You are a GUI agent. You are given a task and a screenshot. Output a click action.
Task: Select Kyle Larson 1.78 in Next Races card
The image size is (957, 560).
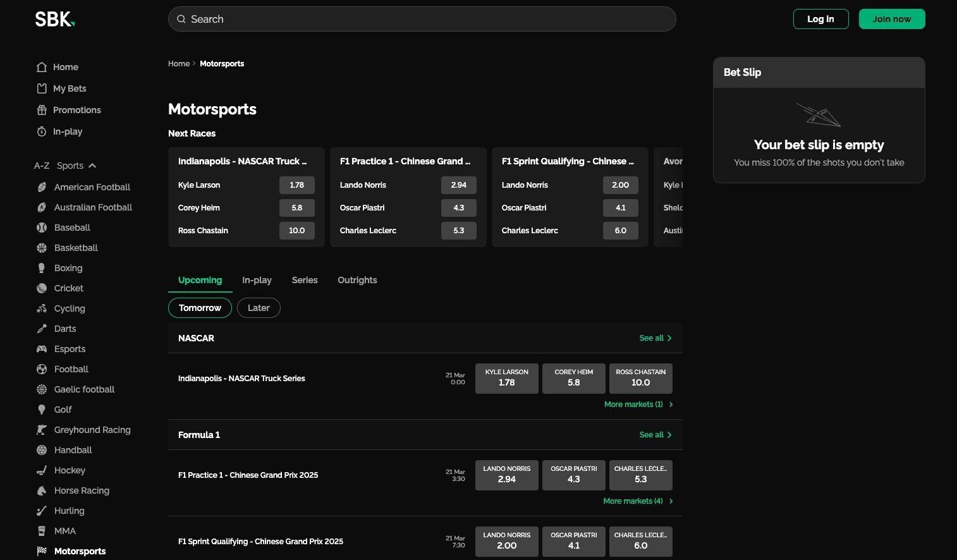pos(297,185)
